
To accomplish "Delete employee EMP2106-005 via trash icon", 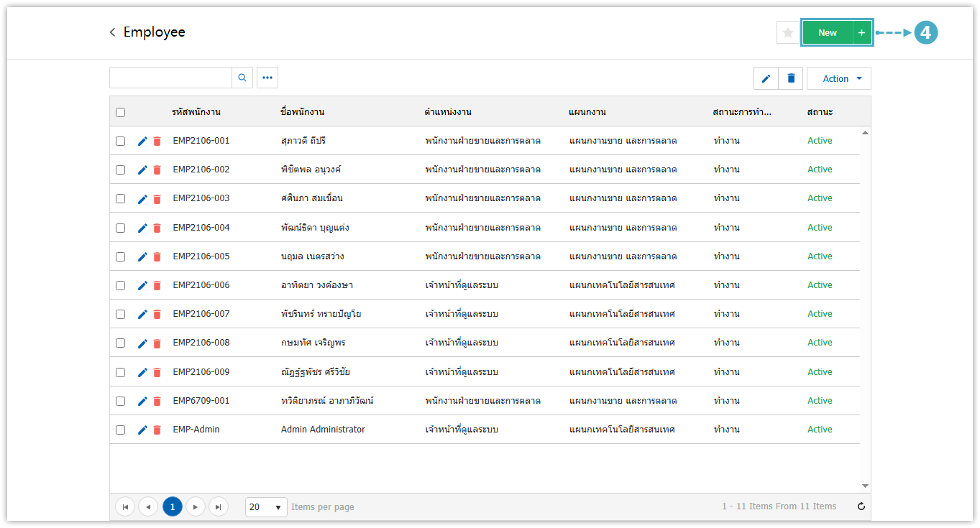I will (x=157, y=256).
